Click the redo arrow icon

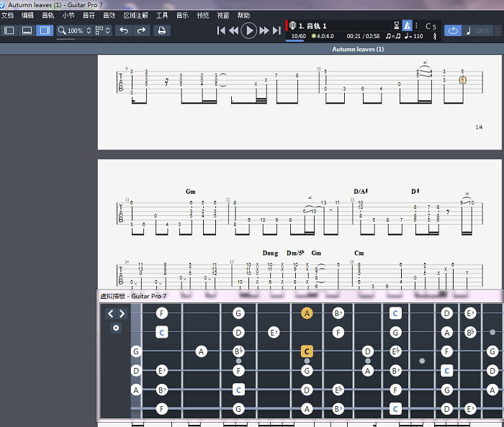click(x=142, y=30)
